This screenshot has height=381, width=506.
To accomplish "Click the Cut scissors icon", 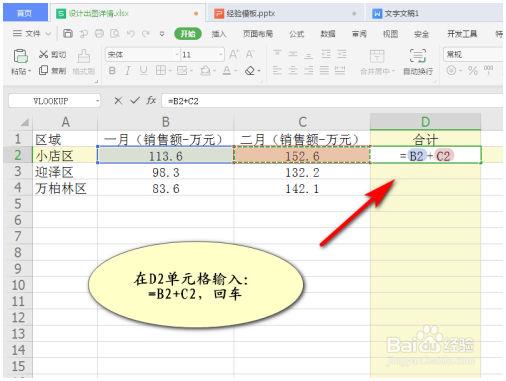I will point(44,54).
